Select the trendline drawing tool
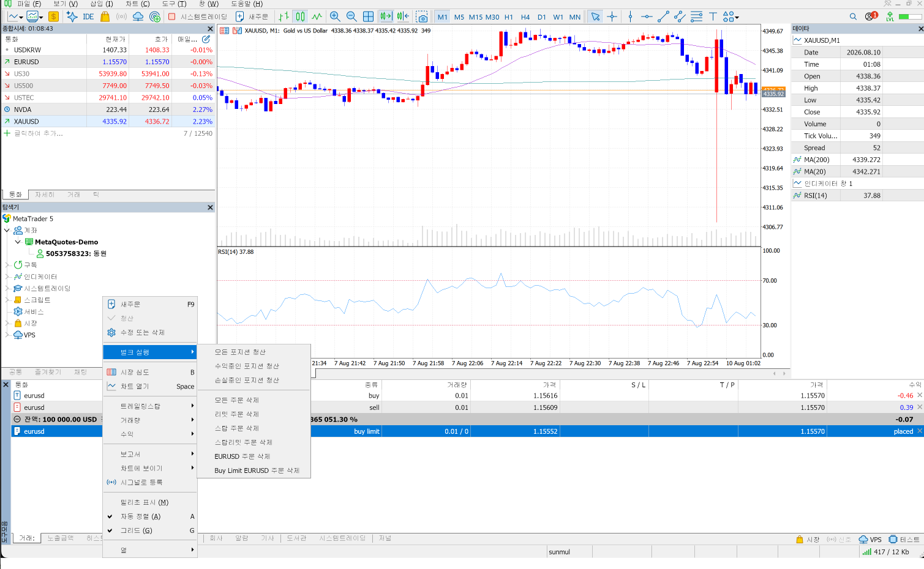The image size is (924, 569). coord(663,17)
